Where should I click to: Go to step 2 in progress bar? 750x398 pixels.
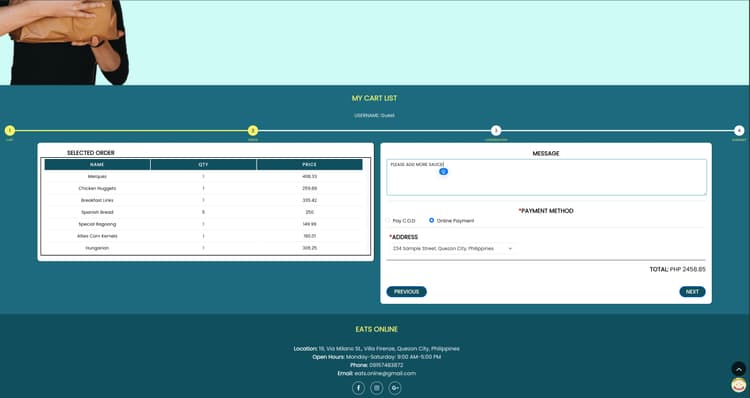[253, 131]
